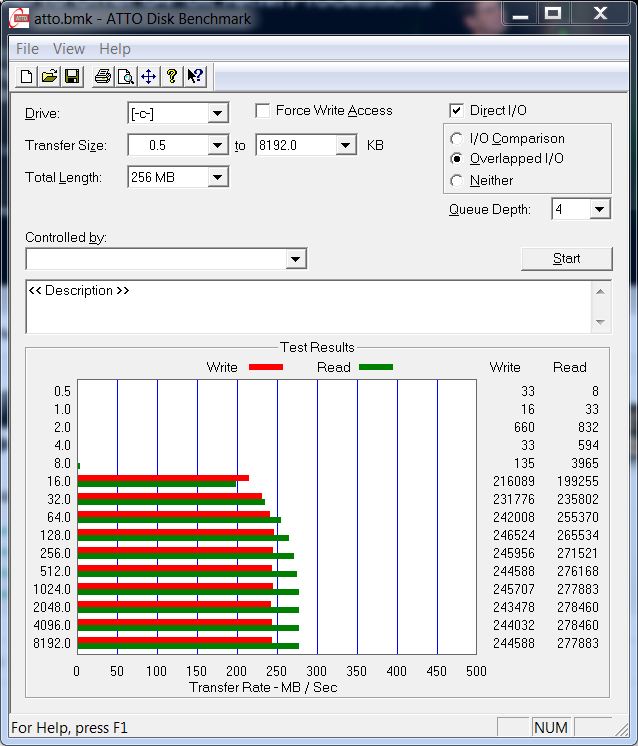Click the red Write legend swatch
The width and height of the screenshot is (638, 746).
point(266,367)
